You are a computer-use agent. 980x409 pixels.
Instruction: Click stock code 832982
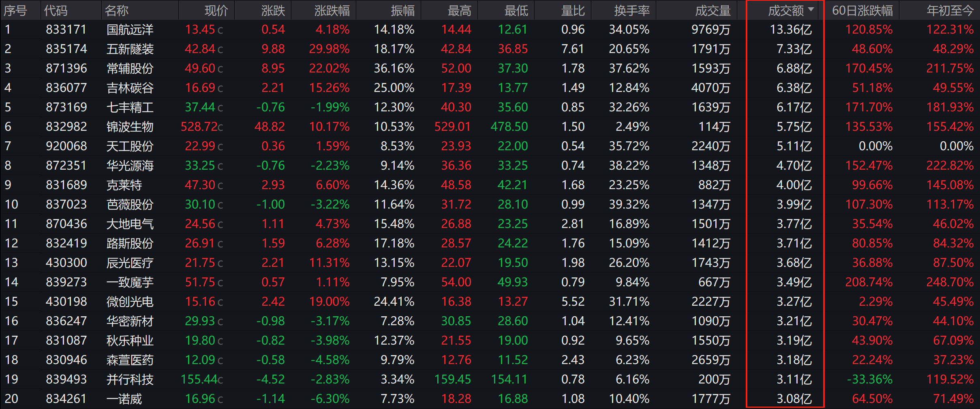66,127
